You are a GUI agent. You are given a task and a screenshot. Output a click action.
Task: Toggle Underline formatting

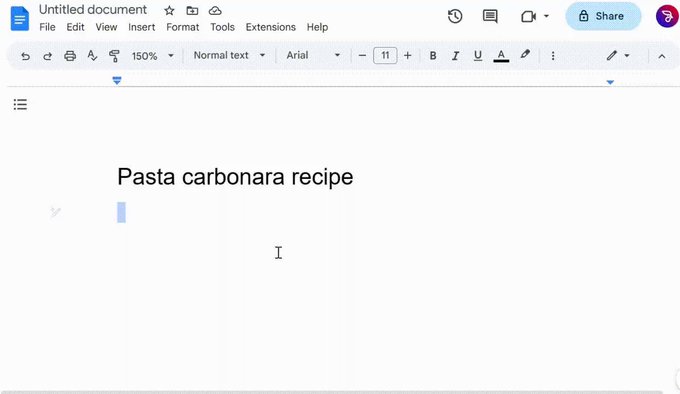pyautogui.click(x=477, y=55)
